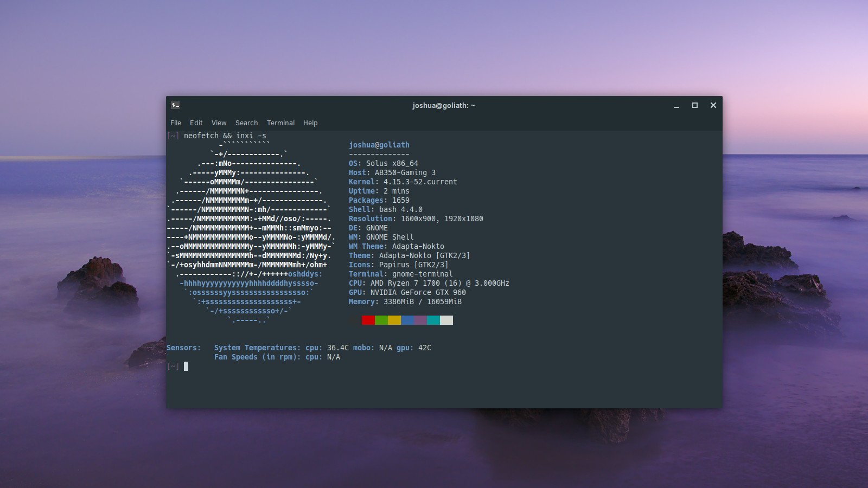Image resolution: width=868 pixels, height=488 pixels.
Task: Click the window title "joshua@goliath: ~"
Action: pos(444,106)
